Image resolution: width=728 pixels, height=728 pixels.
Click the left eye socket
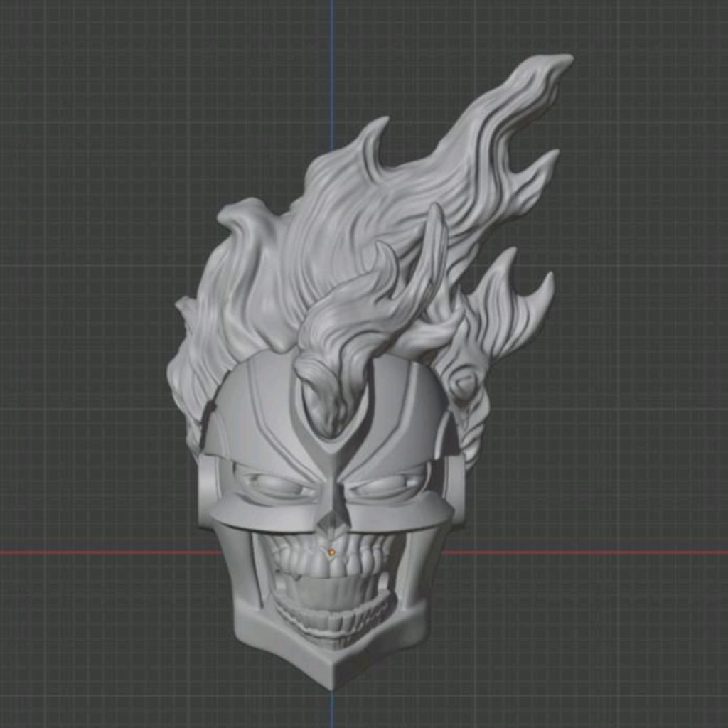[270, 483]
